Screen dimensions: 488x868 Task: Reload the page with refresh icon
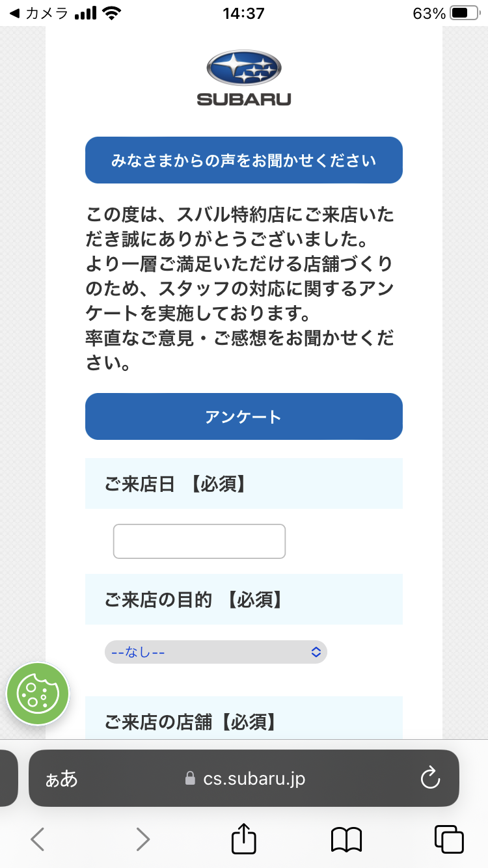(430, 778)
